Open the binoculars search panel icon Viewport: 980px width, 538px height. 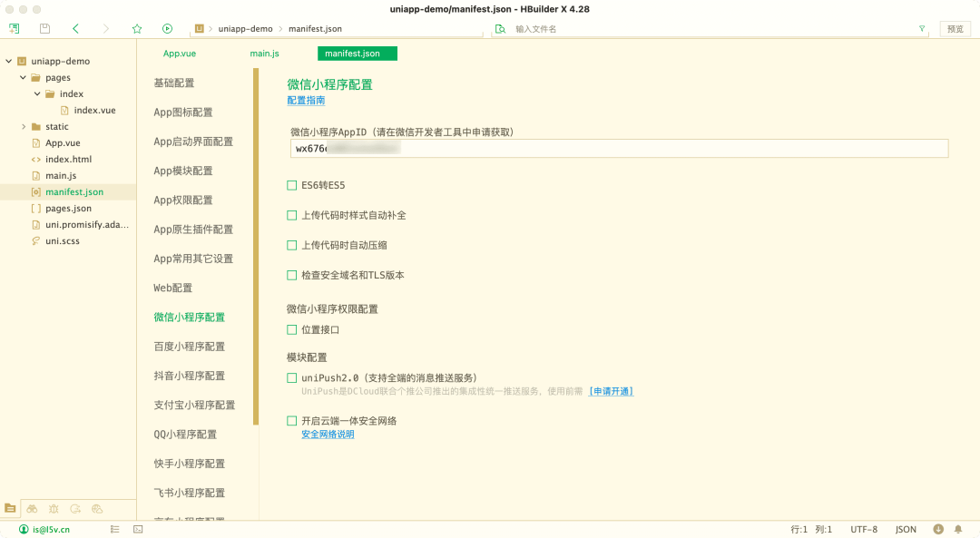coord(32,509)
